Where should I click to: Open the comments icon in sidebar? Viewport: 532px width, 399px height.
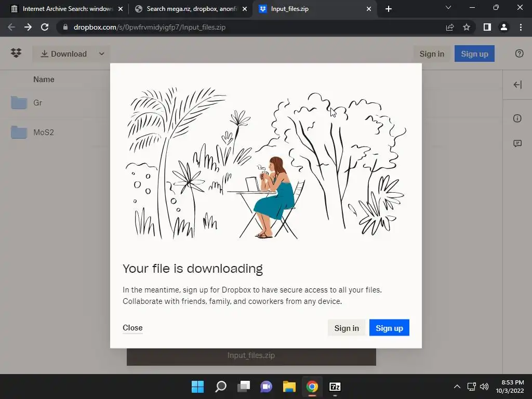tap(517, 143)
